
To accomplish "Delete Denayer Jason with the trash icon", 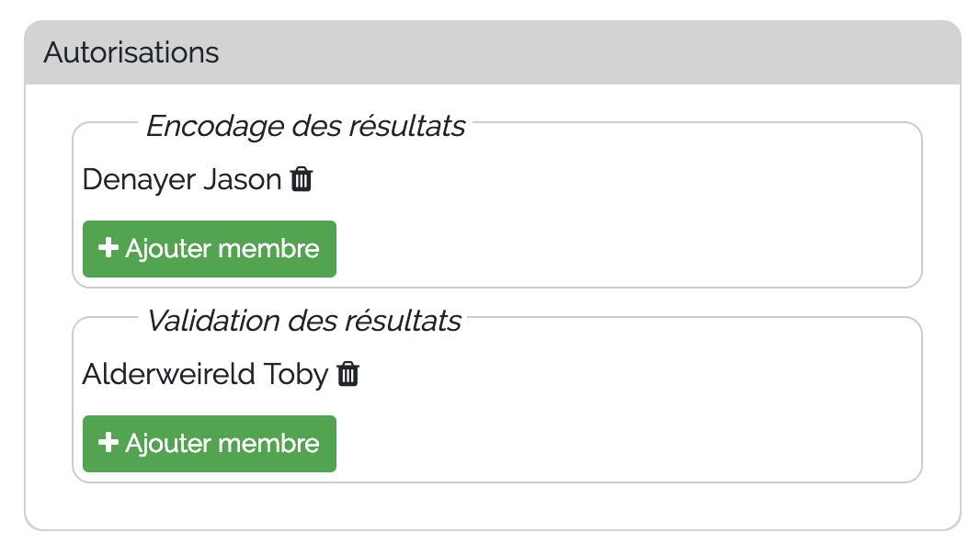I will coord(302,179).
